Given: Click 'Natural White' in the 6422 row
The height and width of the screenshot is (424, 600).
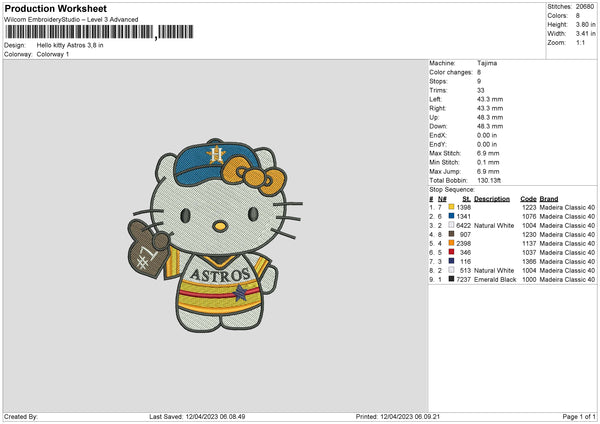Looking at the screenshot, I should [494, 225].
